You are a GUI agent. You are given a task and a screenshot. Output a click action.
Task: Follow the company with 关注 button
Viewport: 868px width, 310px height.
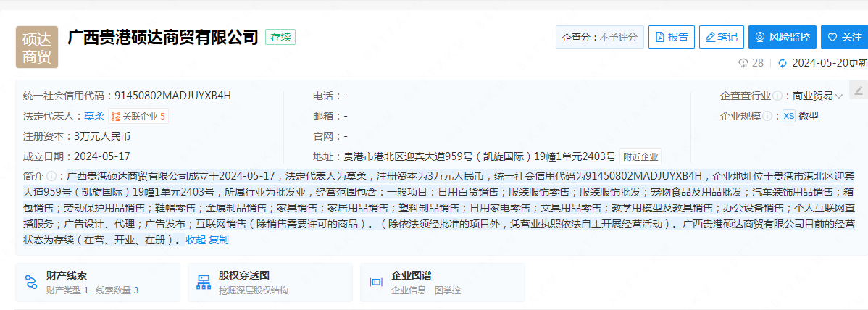tap(845, 37)
